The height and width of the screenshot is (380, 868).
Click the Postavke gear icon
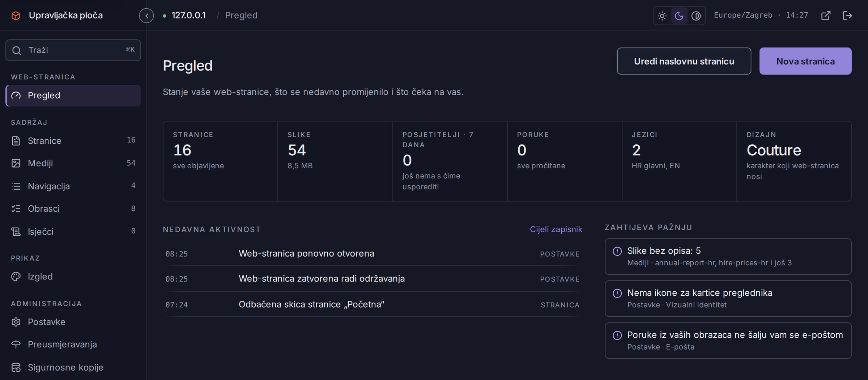(x=16, y=322)
